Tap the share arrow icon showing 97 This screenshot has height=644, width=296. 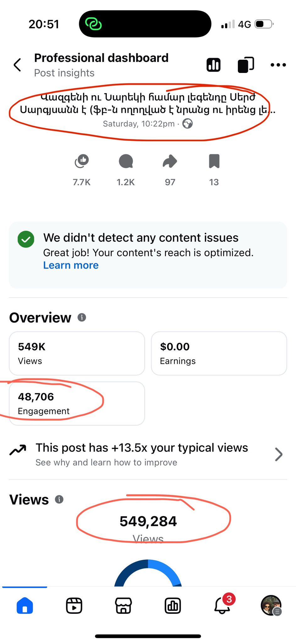pyautogui.click(x=170, y=161)
